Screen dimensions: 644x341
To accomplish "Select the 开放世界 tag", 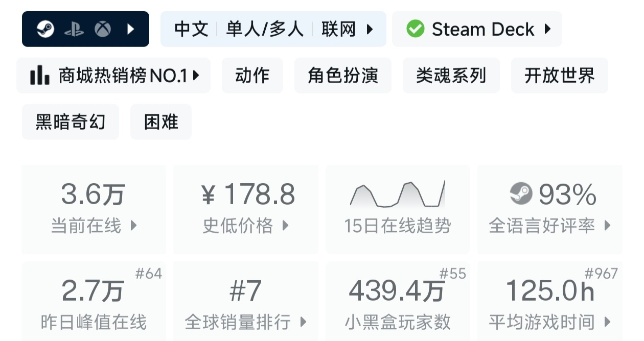I will (560, 76).
